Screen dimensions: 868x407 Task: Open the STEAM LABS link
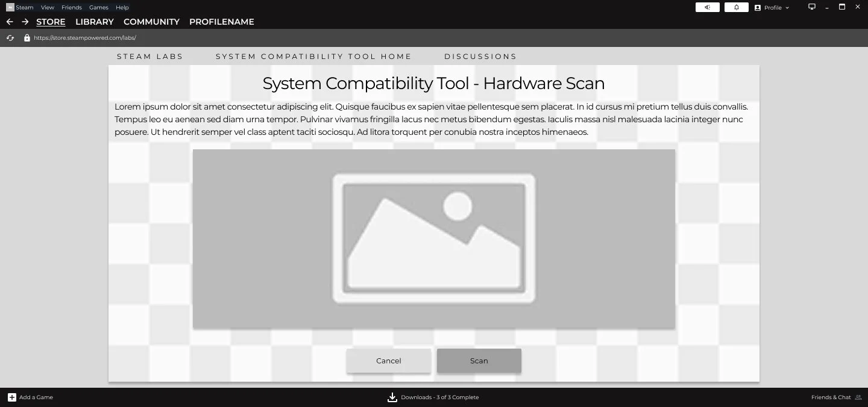[x=150, y=56]
